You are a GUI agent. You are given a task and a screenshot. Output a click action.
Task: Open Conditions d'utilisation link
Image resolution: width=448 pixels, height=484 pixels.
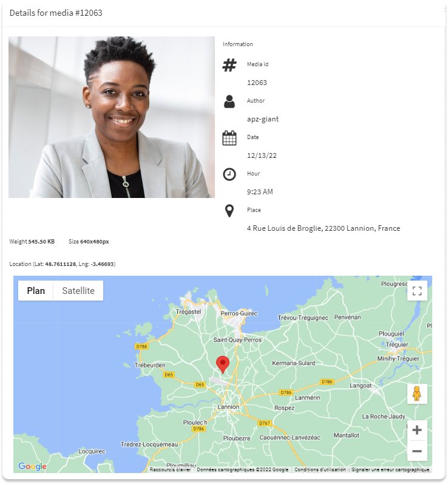tap(320, 469)
